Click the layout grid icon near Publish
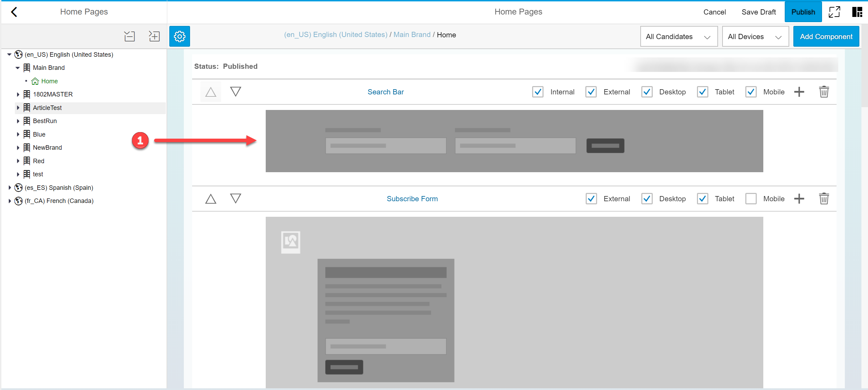Viewport: 868px width, 390px height. [x=857, y=12]
